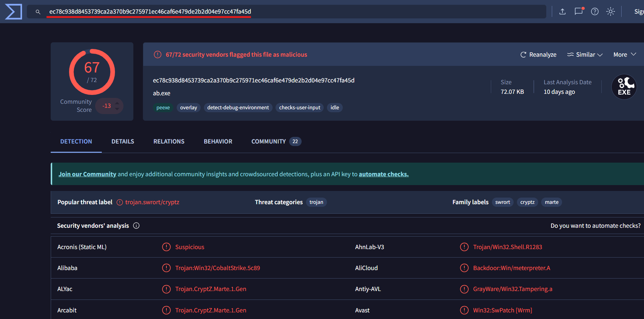Screen dimensions: 644x319
Task: Click the trojan threat category chip
Action: tap(316, 202)
